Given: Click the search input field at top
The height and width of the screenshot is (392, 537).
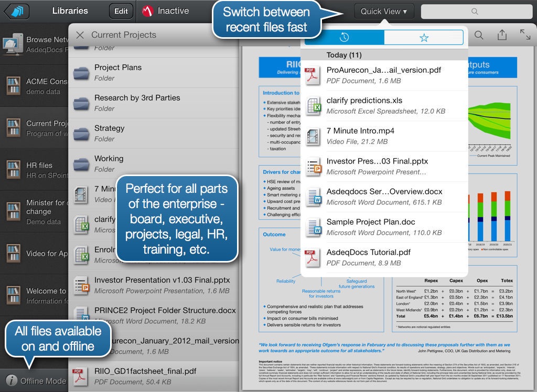Looking at the screenshot, I should pyautogui.click(x=476, y=12).
